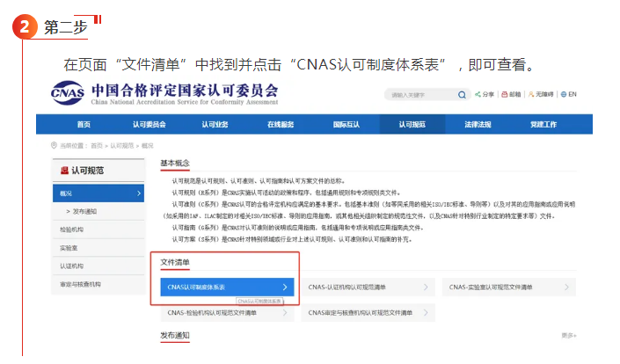Click the share icon 分享
The height and width of the screenshot is (364, 620).
point(478,94)
